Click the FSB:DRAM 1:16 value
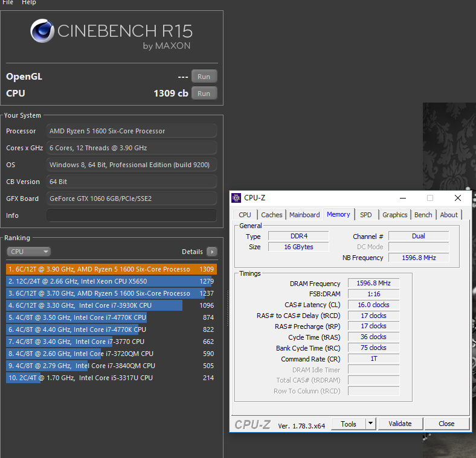 coord(374,294)
